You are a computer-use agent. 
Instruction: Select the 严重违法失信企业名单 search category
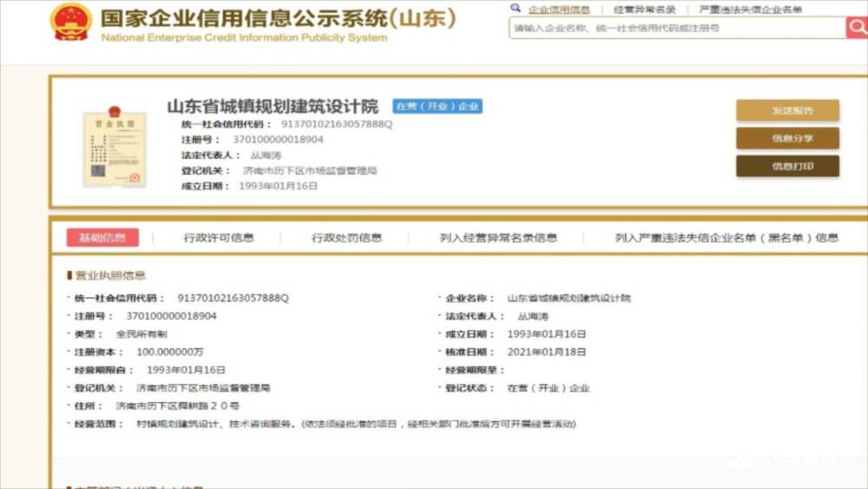click(x=750, y=10)
